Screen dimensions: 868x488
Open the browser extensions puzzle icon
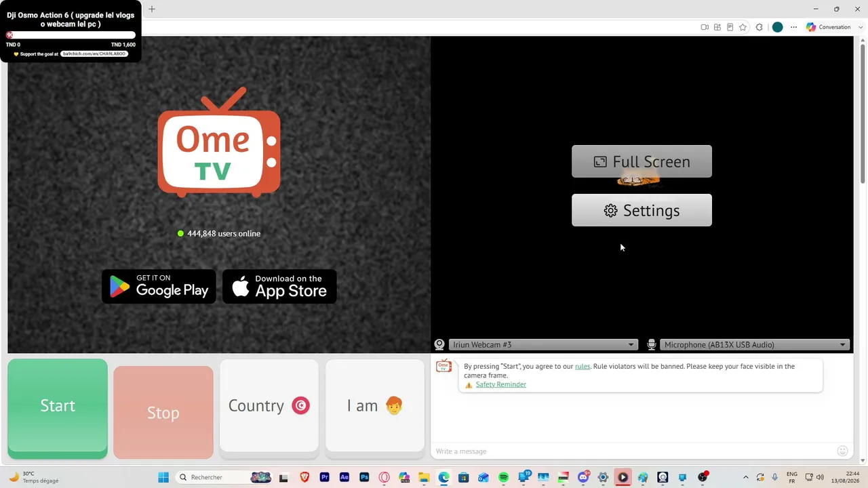(x=759, y=27)
